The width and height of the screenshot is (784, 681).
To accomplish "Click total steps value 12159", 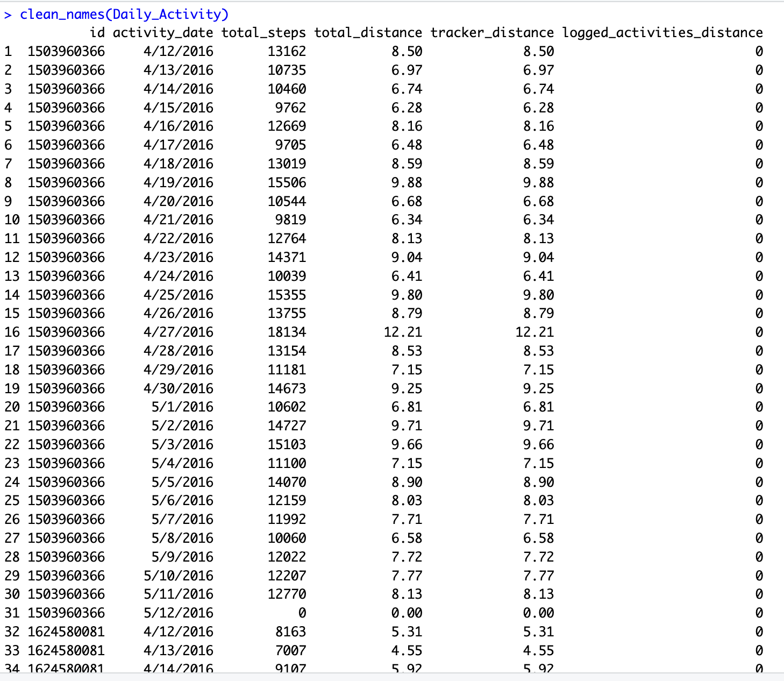I will coord(287,501).
